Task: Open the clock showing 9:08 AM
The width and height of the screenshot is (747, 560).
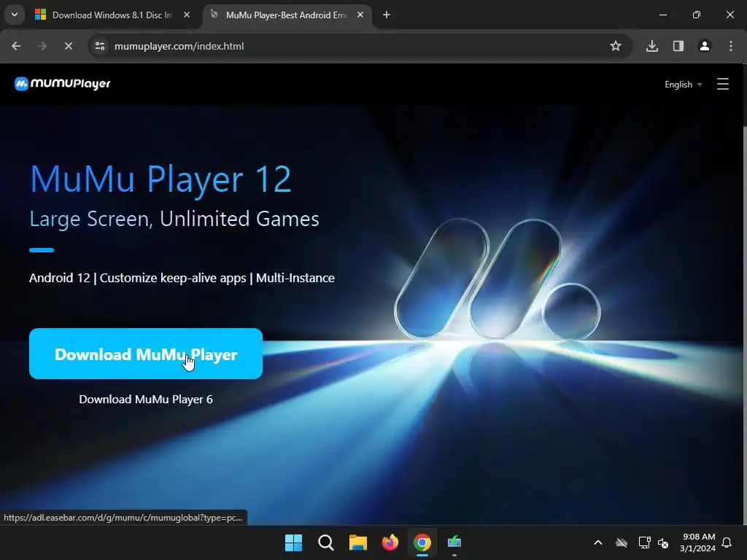Action: tap(698, 542)
